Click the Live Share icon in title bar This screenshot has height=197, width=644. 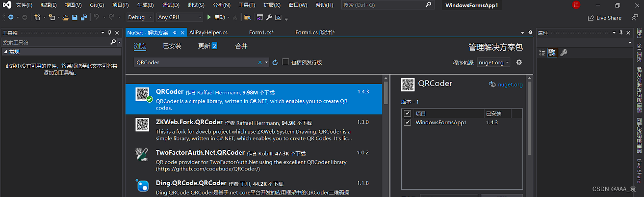pyautogui.click(x=592, y=18)
